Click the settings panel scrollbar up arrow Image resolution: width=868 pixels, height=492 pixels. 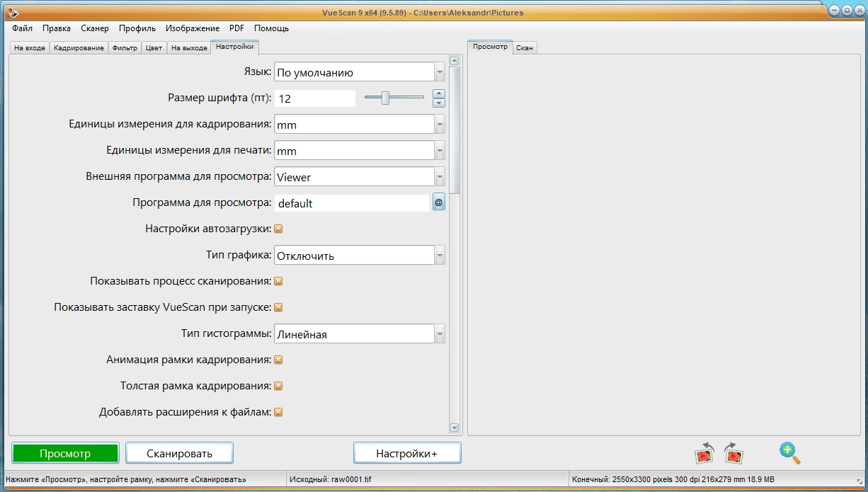(455, 61)
